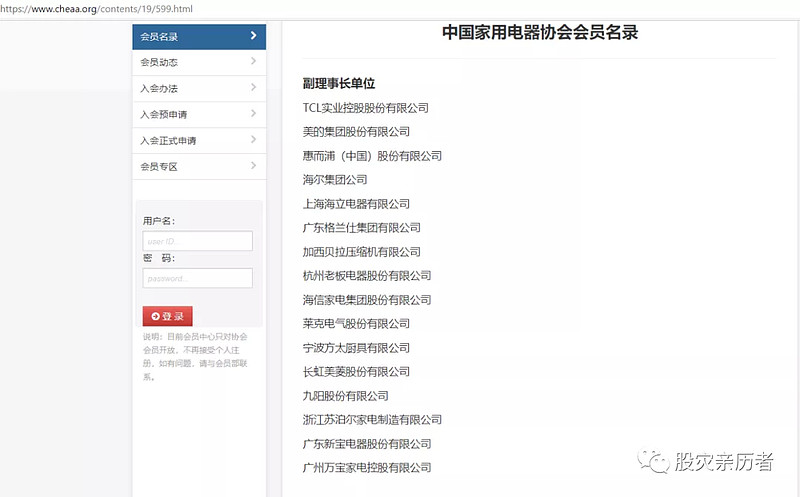Open the 入会办法 sidebar menu item
800x497 pixels.
(199, 89)
